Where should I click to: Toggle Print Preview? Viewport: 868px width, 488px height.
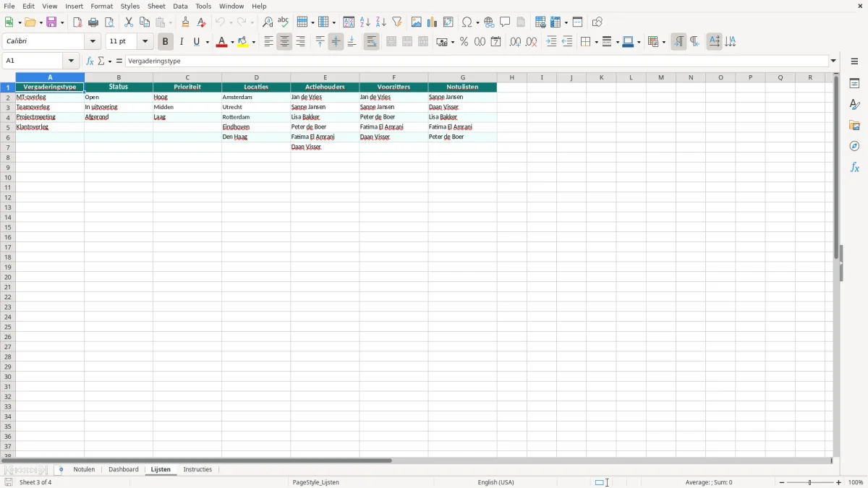point(109,22)
